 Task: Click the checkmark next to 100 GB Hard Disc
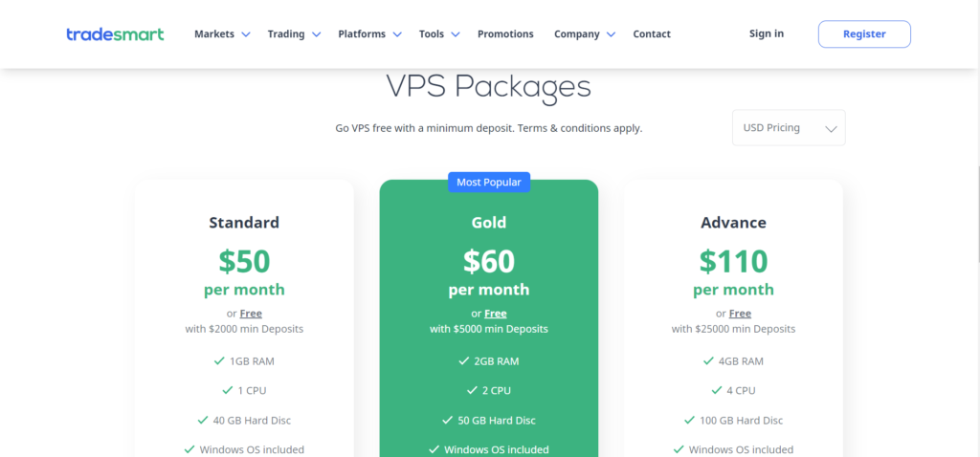[689, 420]
